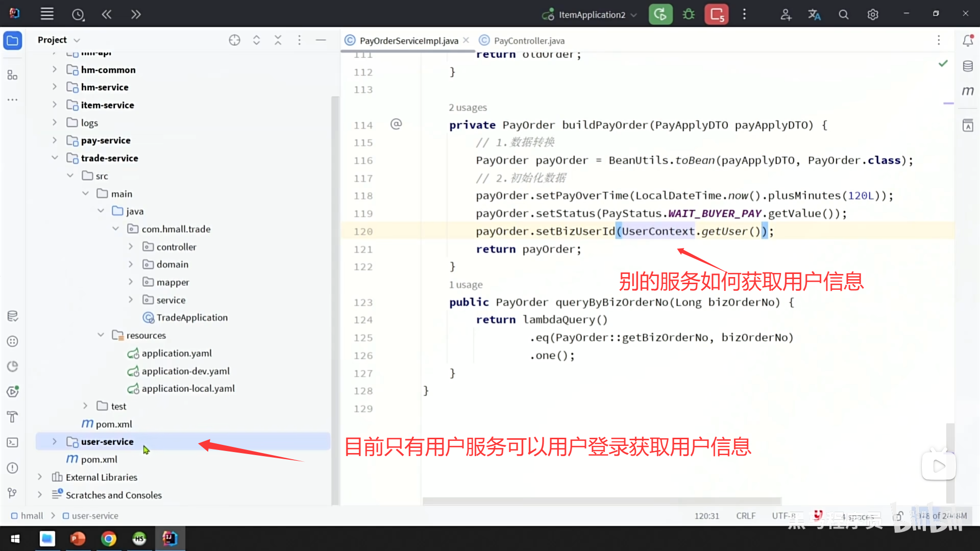The height and width of the screenshot is (551, 980).
Task: Open the Maven tool window
Action: [968, 91]
